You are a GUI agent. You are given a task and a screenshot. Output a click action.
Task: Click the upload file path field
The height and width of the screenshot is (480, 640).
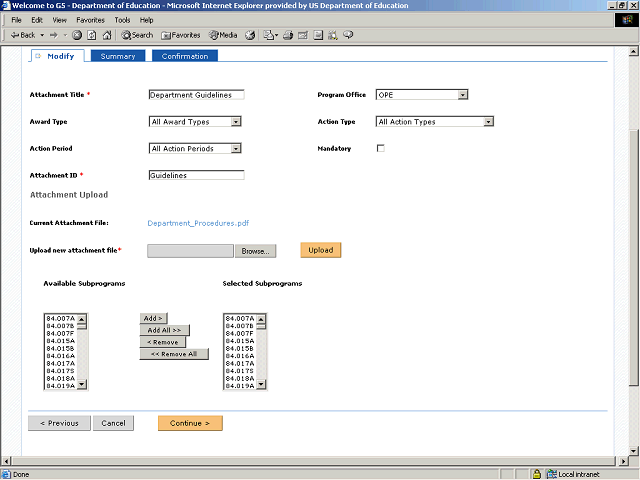click(190, 251)
